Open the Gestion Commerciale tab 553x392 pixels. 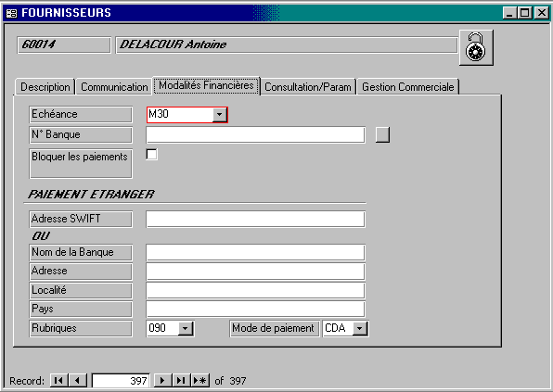[408, 87]
